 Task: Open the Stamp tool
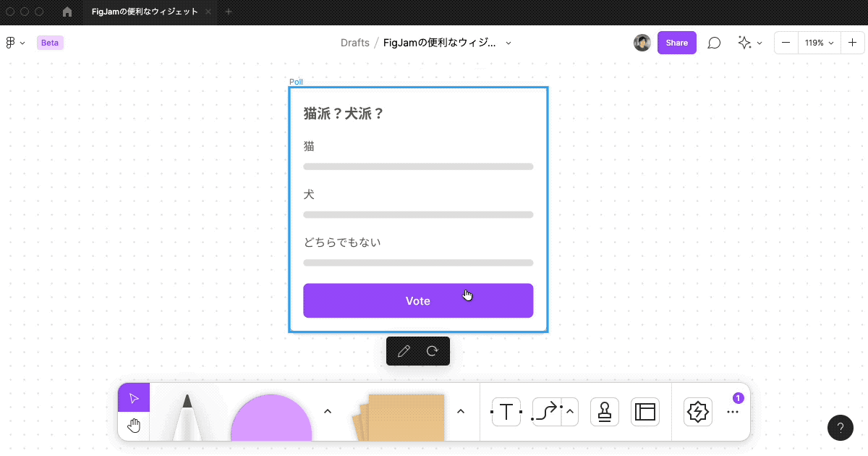(x=604, y=411)
